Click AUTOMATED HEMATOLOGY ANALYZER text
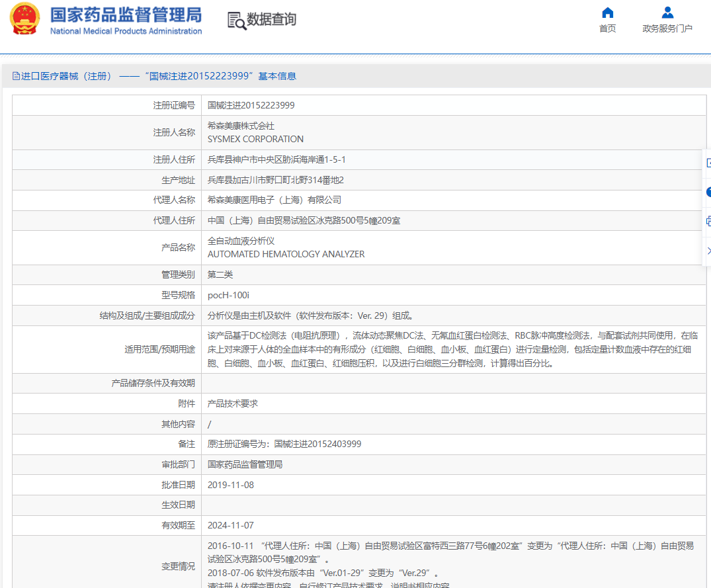 coord(286,255)
